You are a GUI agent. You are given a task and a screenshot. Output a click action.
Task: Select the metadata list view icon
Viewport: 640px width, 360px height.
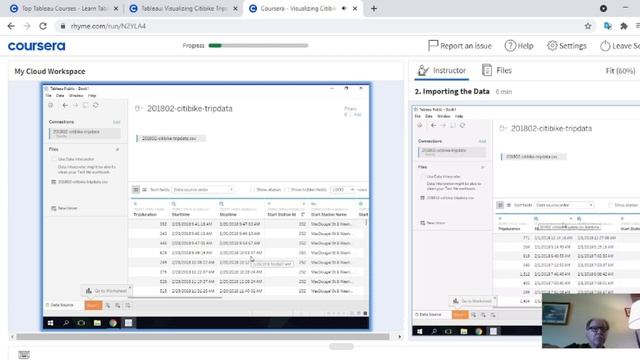[x=144, y=189]
